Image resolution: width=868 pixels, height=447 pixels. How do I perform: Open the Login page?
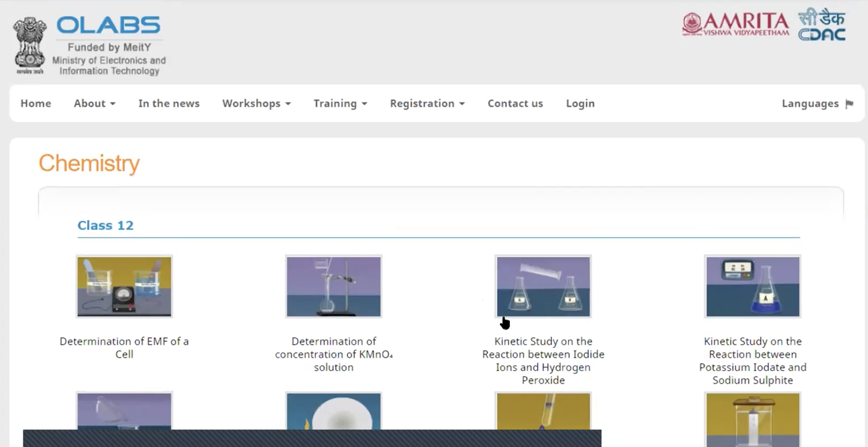(580, 103)
